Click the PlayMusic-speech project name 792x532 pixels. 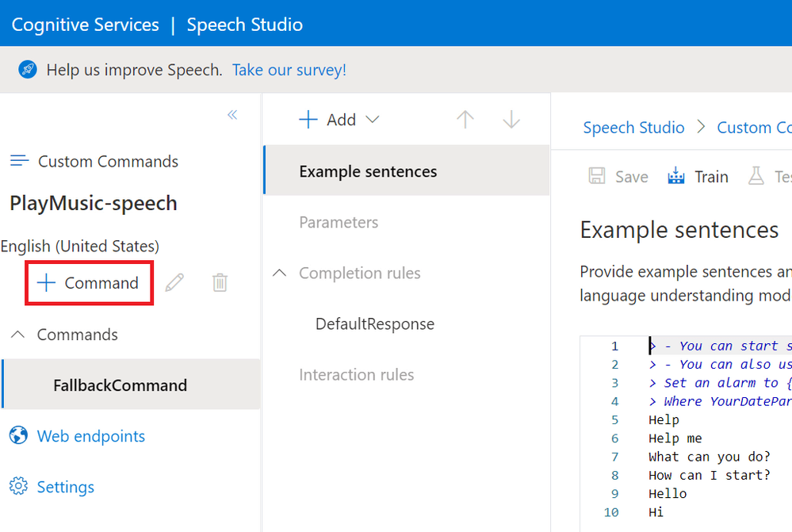tap(94, 203)
